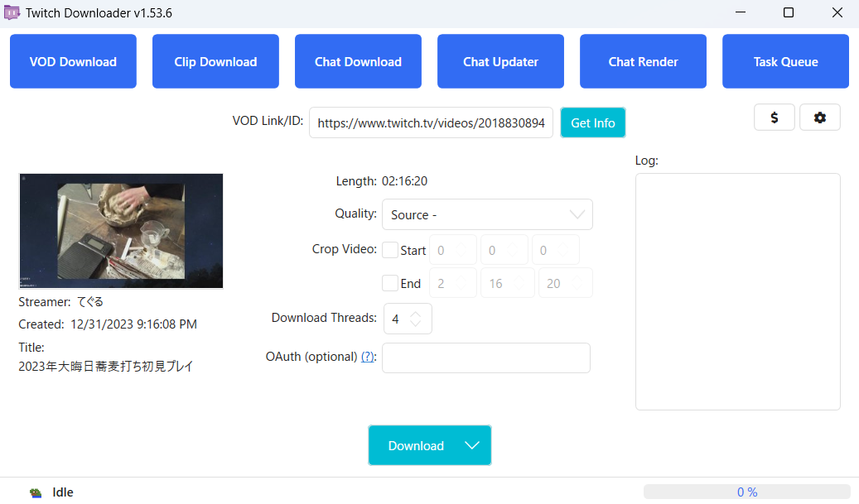This screenshot has width=859, height=504.
Task: Decrease the Download Threads value
Action: (x=416, y=324)
